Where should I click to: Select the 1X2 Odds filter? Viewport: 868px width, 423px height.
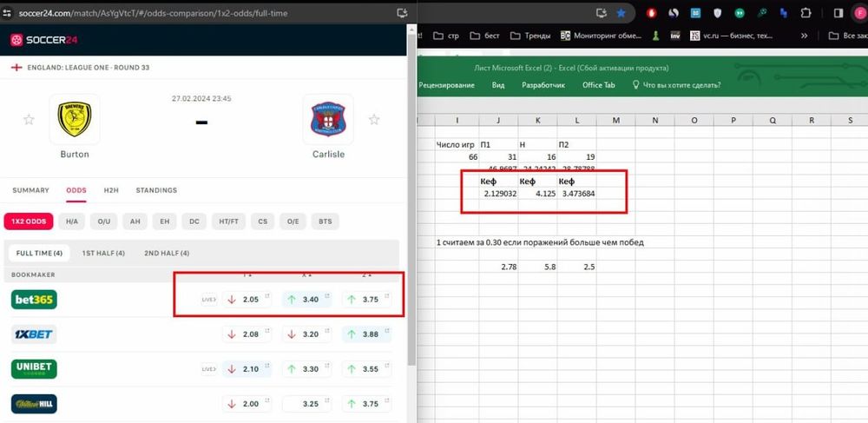pyautogui.click(x=29, y=221)
